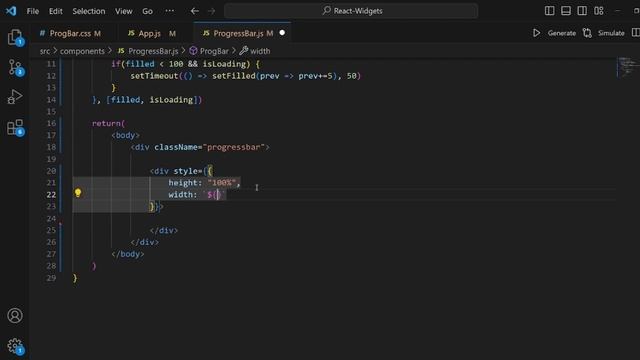Open the Go menu
The height and width of the screenshot is (360, 640).
pos(147,11)
